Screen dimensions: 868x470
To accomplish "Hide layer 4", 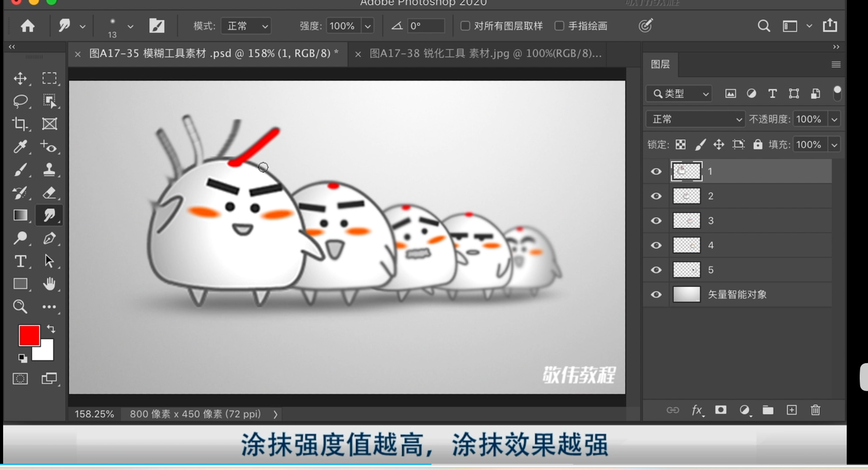I will coord(656,245).
